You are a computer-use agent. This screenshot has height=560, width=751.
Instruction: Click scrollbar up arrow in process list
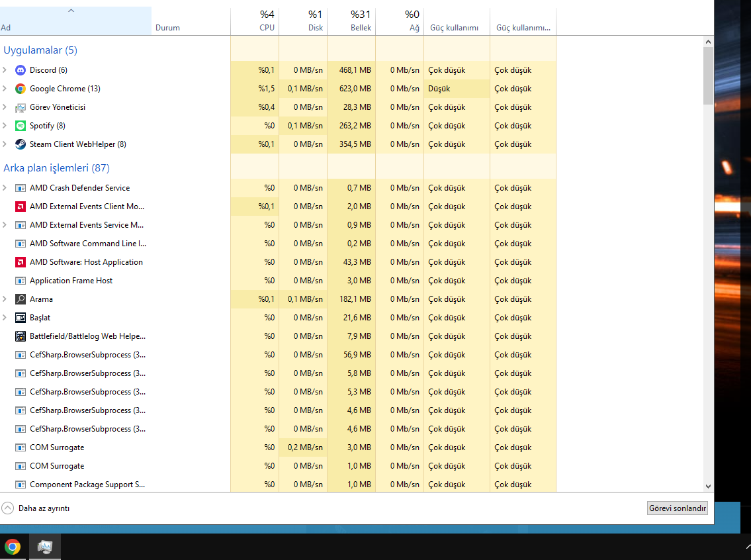point(709,42)
